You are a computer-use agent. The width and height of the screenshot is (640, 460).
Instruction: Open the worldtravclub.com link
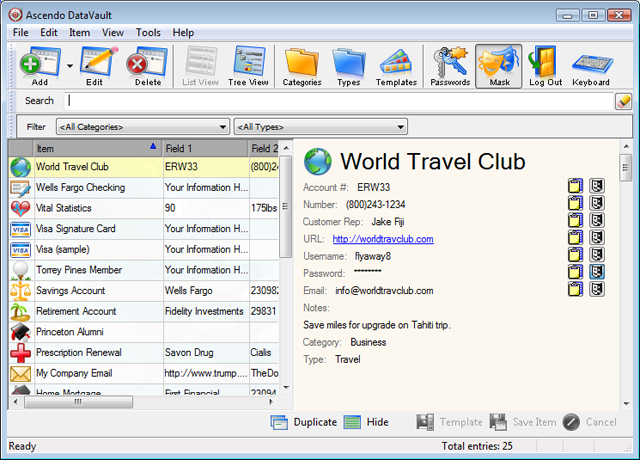point(383,239)
